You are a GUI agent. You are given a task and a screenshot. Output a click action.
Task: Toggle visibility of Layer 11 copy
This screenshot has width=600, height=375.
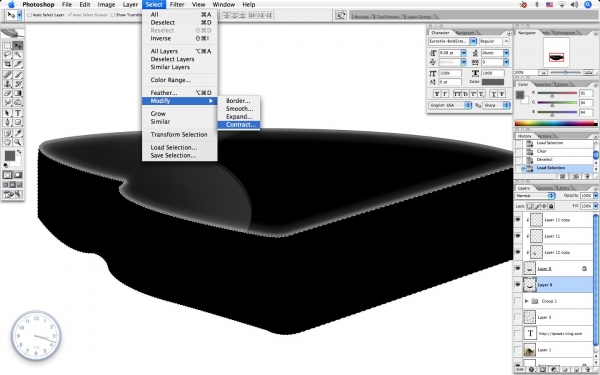tap(518, 220)
